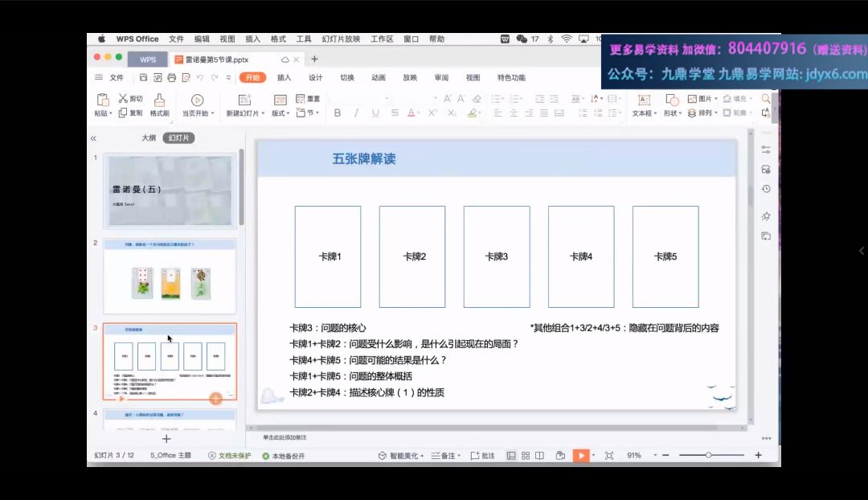Insert a text box (文本框)

point(643,100)
